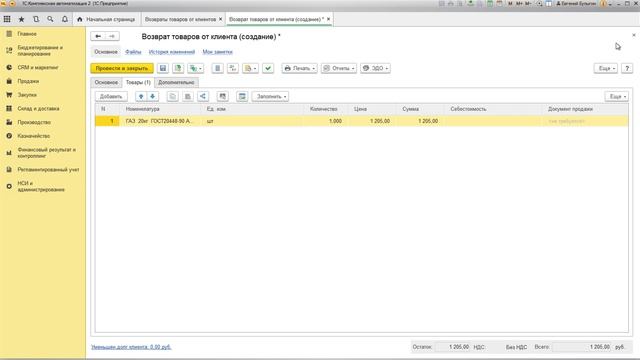
Task: Open the Мои заметки link
Action: 218,52
